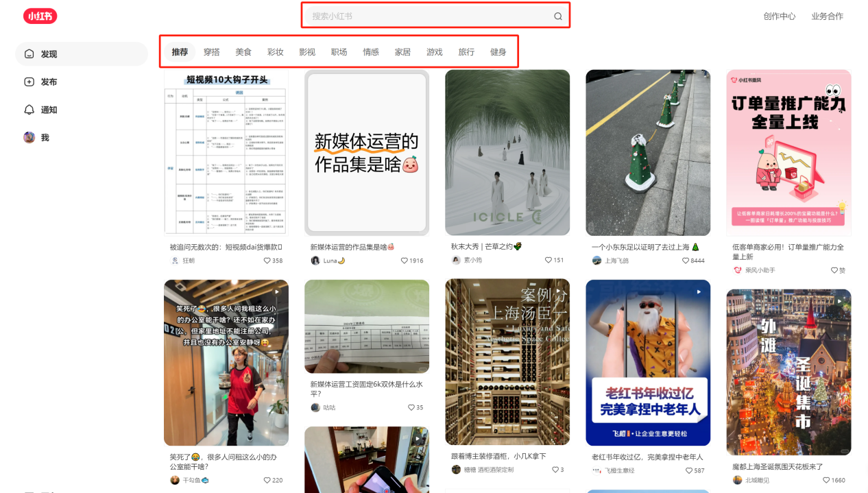Like the post by 飞橙生意经 (587 heart)
Image resolution: width=868 pixels, height=493 pixels.
point(688,470)
